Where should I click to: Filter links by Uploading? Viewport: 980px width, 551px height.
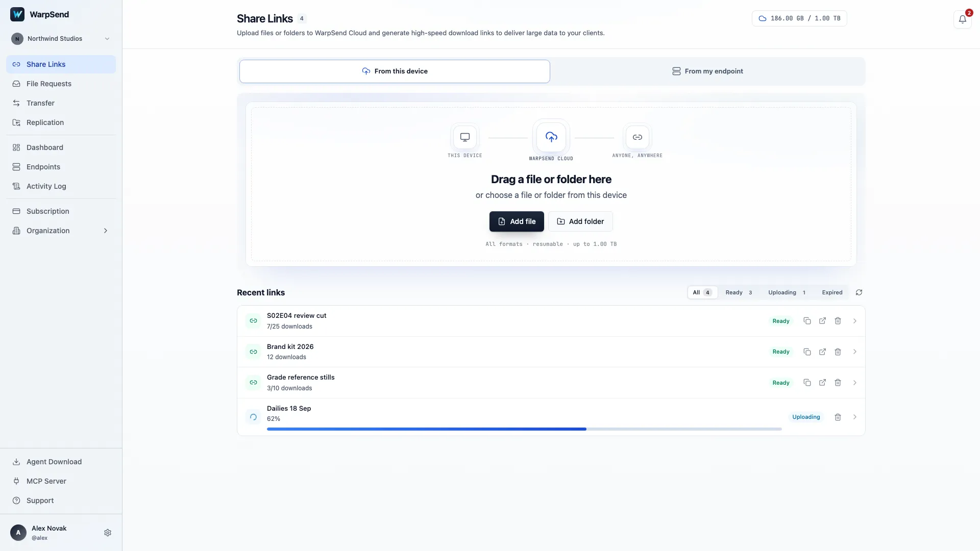pyautogui.click(x=787, y=292)
